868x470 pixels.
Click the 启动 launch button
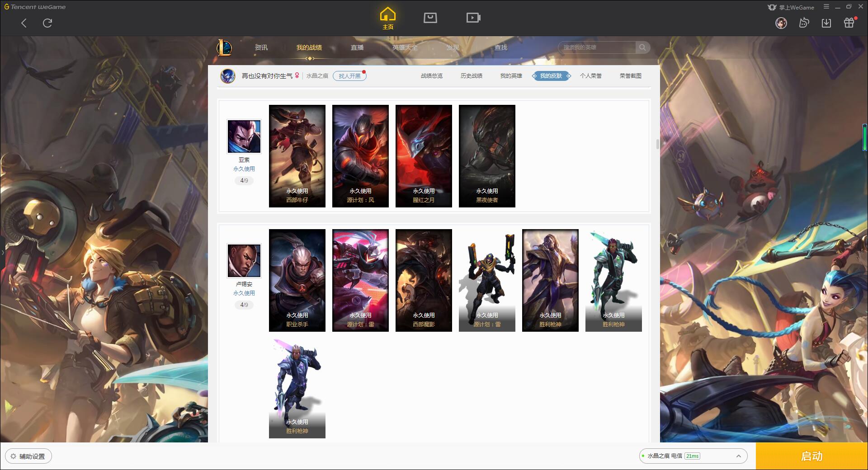[x=812, y=456]
